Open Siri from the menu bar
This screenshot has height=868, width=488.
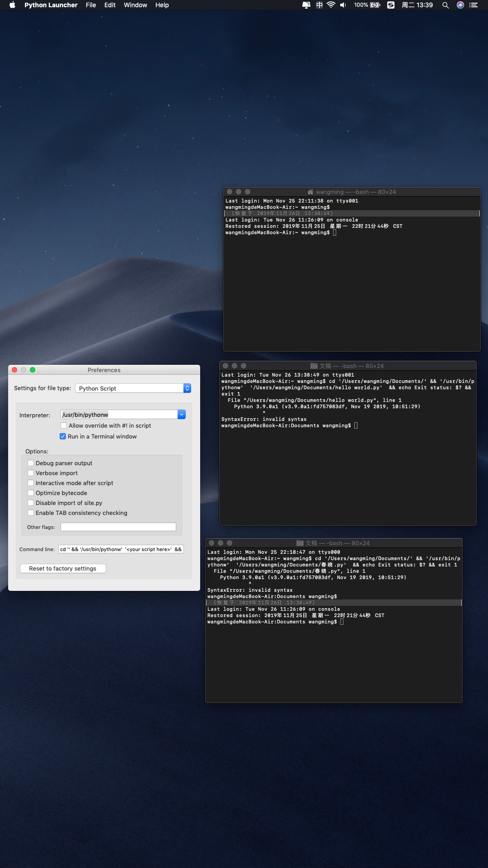tap(460, 5)
